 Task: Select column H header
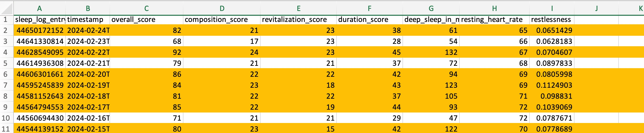pos(494,9)
